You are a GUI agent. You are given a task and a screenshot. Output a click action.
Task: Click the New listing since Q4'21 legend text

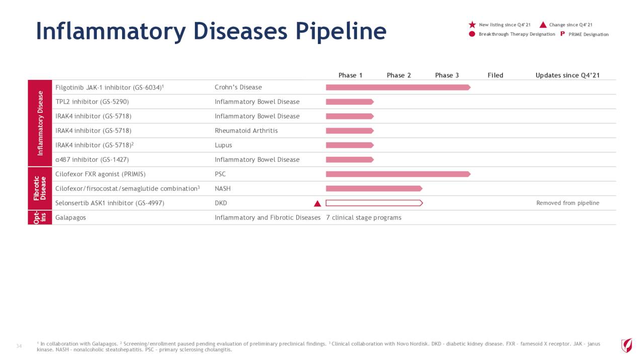505,25
